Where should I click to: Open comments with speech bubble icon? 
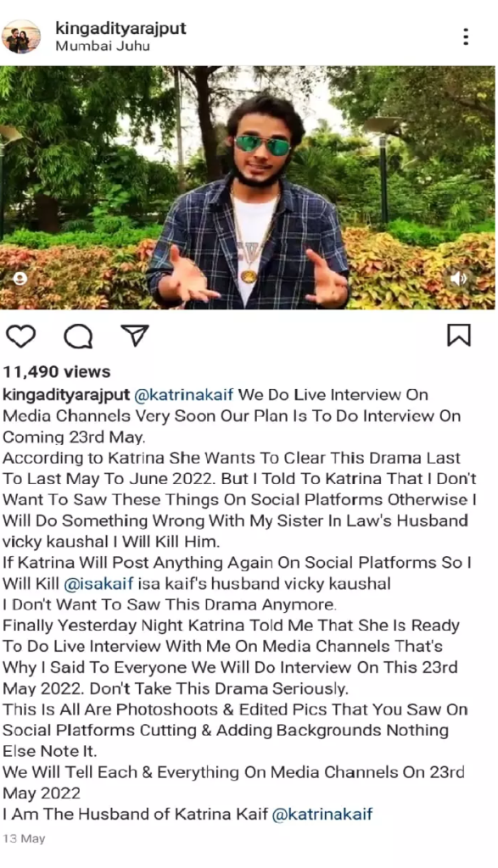point(77,336)
